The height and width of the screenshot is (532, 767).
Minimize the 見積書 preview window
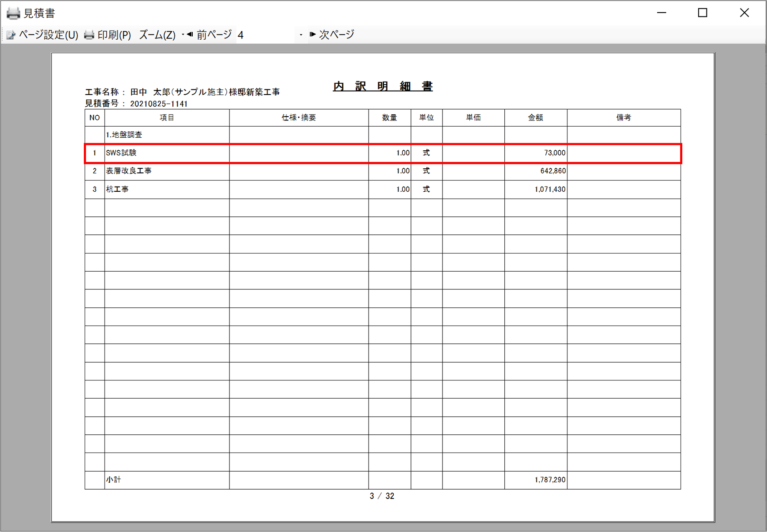pyautogui.click(x=662, y=13)
